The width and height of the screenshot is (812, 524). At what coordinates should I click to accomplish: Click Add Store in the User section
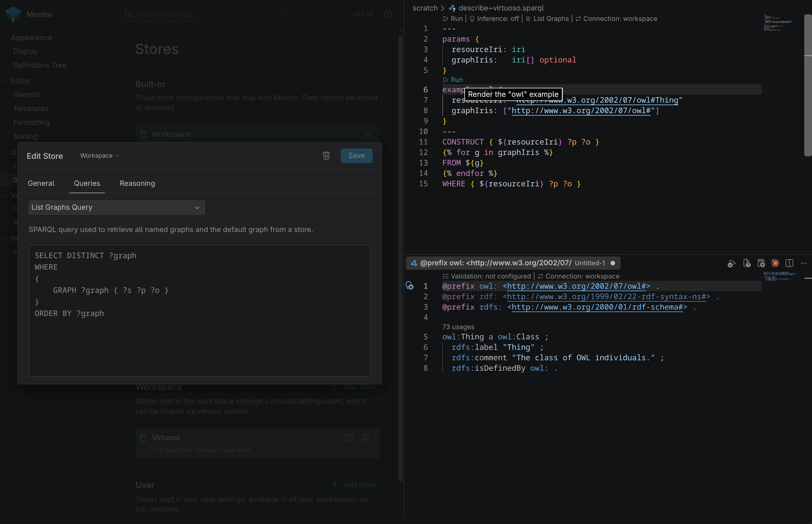(x=354, y=485)
